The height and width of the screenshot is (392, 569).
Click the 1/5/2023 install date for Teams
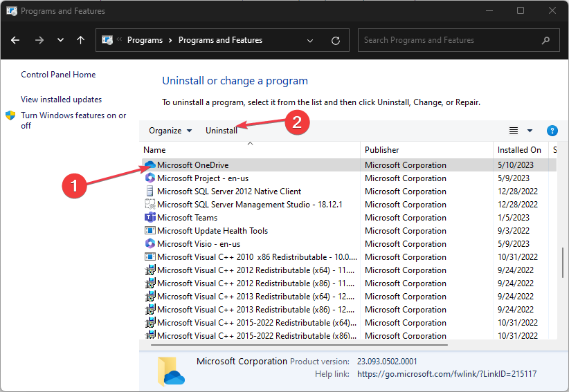[513, 217]
